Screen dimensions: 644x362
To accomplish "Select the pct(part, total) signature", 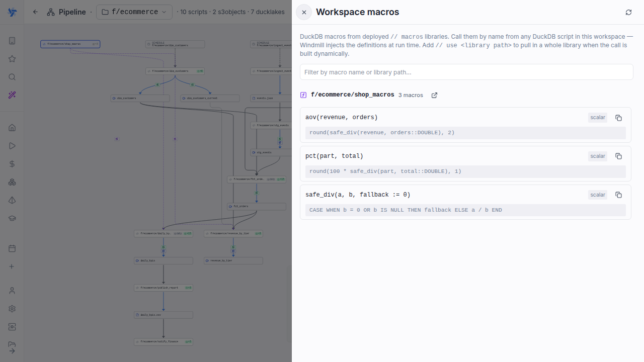I will pos(334,156).
